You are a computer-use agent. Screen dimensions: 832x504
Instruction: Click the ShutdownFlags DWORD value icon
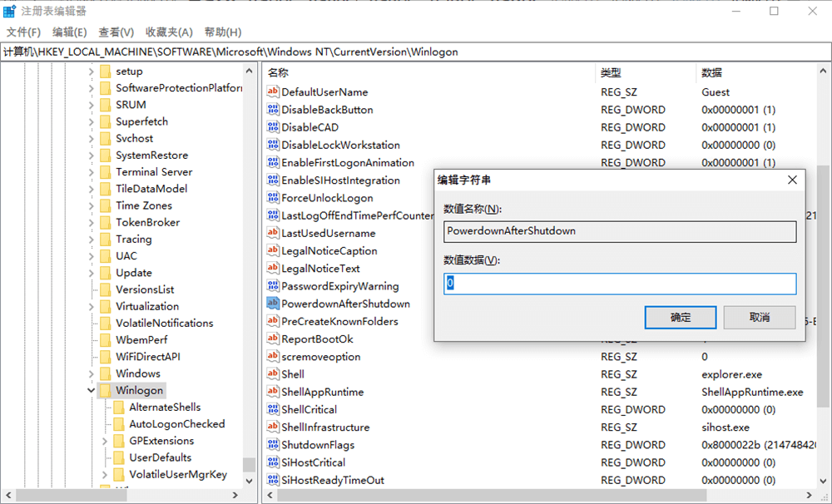(x=273, y=445)
